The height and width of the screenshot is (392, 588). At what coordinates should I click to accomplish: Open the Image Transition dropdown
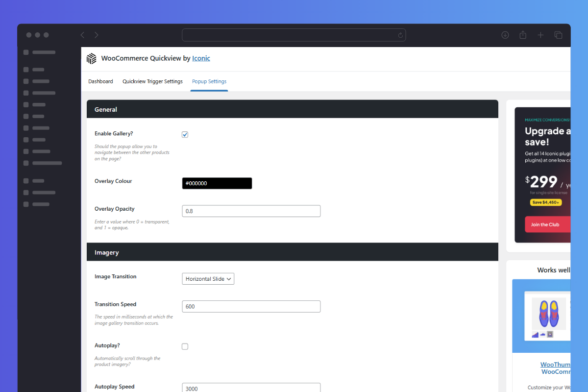[208, 279]
